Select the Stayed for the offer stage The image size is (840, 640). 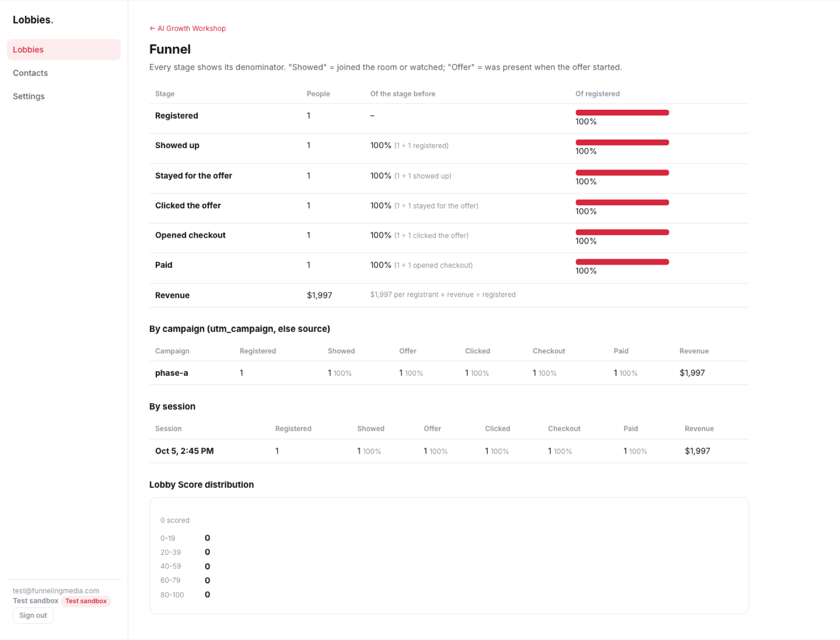point(194,175)
